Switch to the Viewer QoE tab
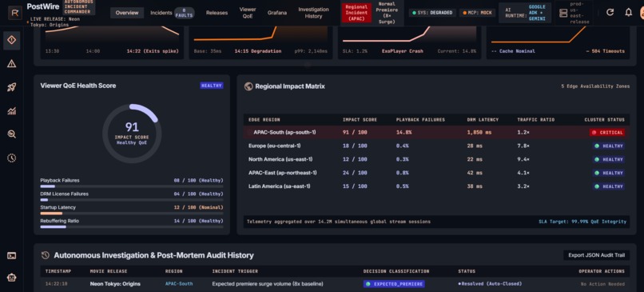The height and width of the screenshot is (292, 644). pos(248,13)
